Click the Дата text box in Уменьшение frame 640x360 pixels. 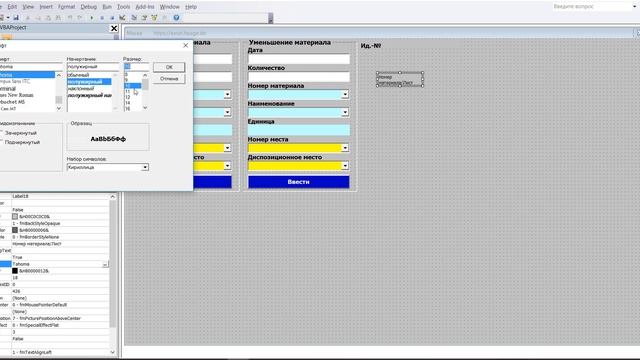(298, 59)
